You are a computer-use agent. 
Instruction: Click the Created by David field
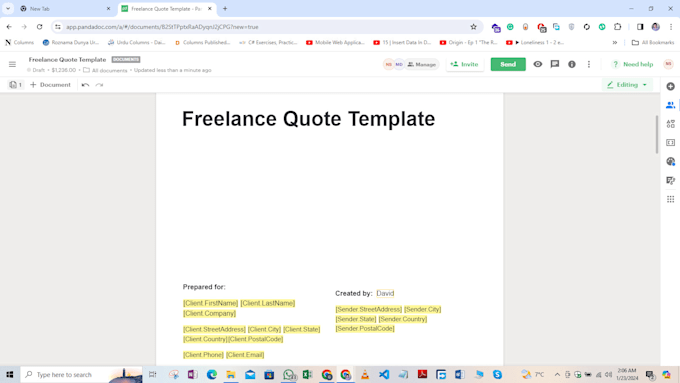coord(385,293)
